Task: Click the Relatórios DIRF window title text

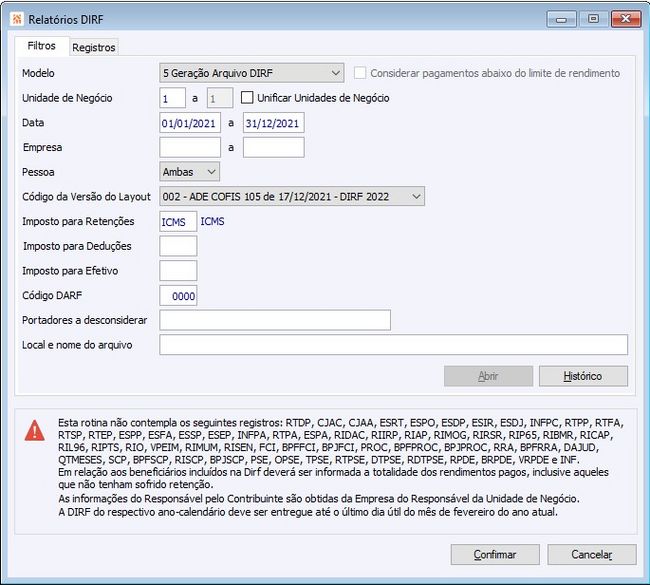Action: (65, 19)
